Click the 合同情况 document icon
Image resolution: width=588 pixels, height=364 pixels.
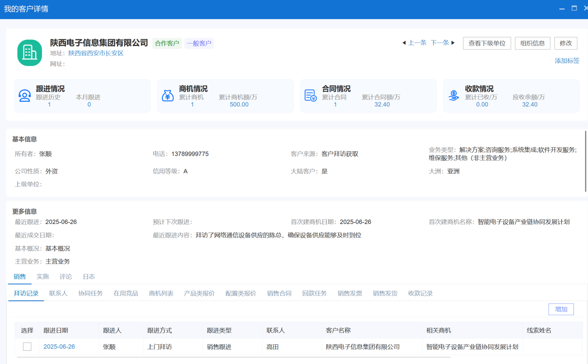[x=311, y=96]
